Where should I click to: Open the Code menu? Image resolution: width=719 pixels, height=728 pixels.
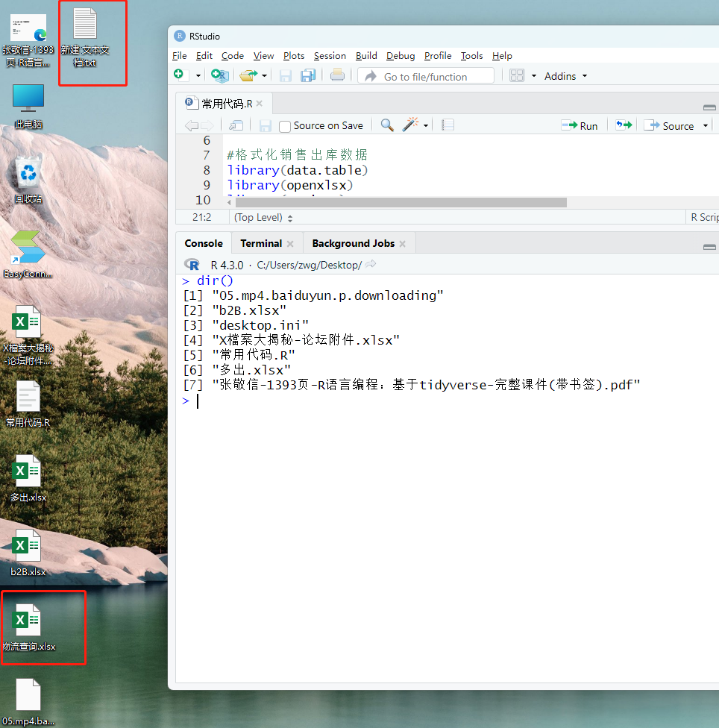click(x=233, y=56)
